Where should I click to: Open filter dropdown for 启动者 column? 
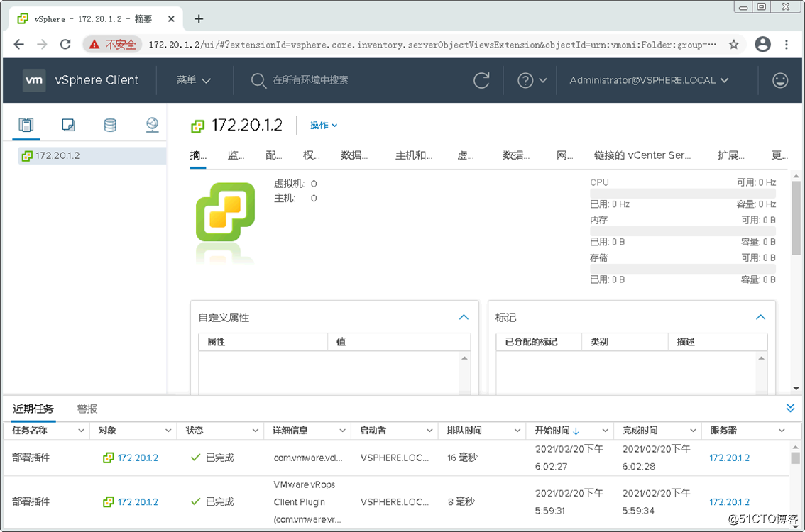(x=429, y=431)
